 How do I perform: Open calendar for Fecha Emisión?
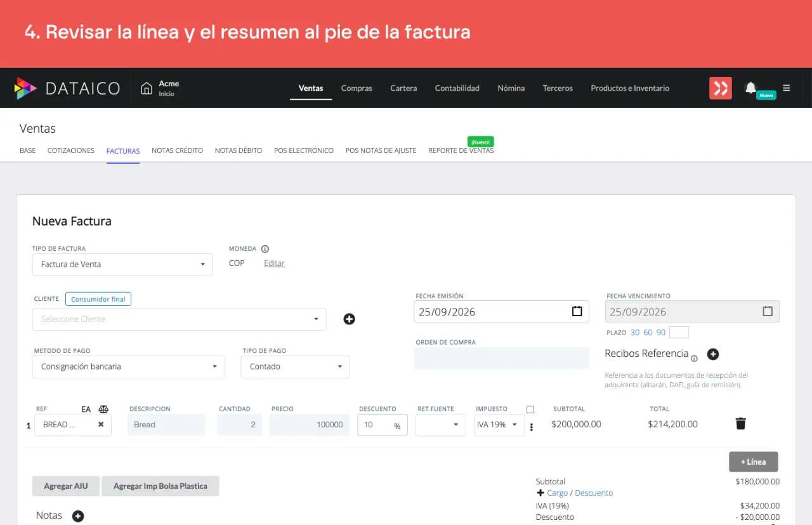577,311
